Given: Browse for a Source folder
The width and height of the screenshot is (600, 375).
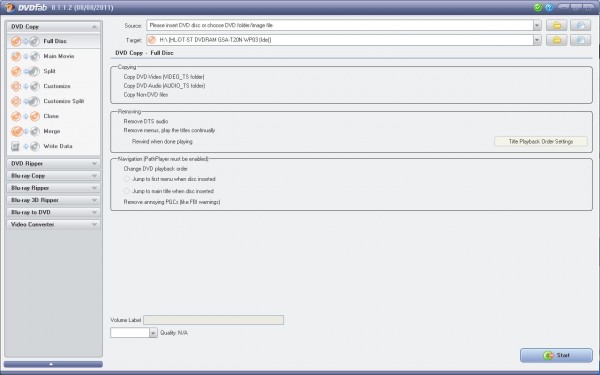Looking at the screenshot, I should click(x=556, y=25).
